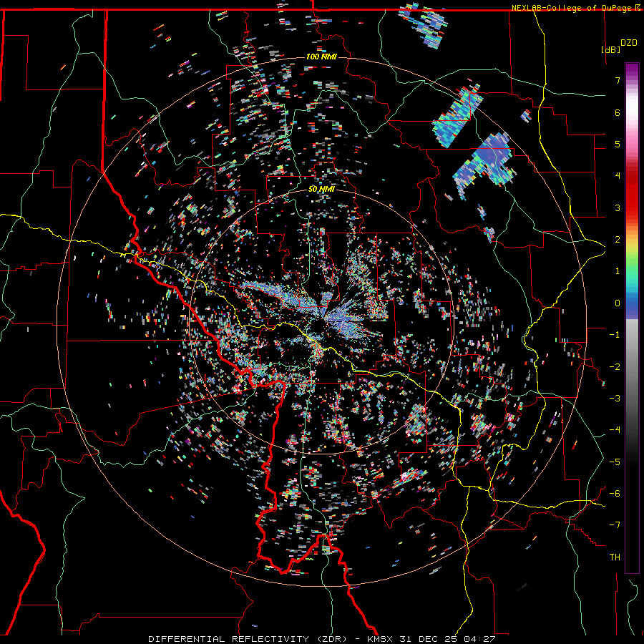
Task: Click the 50 NMI range ring label
Action: point(321,190)
